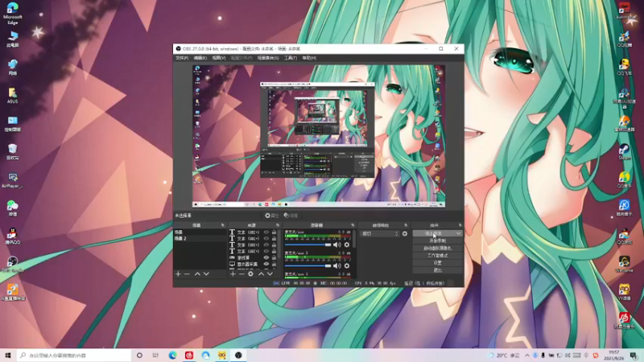Show hidden system tray icons

click(x=527, y=355)
